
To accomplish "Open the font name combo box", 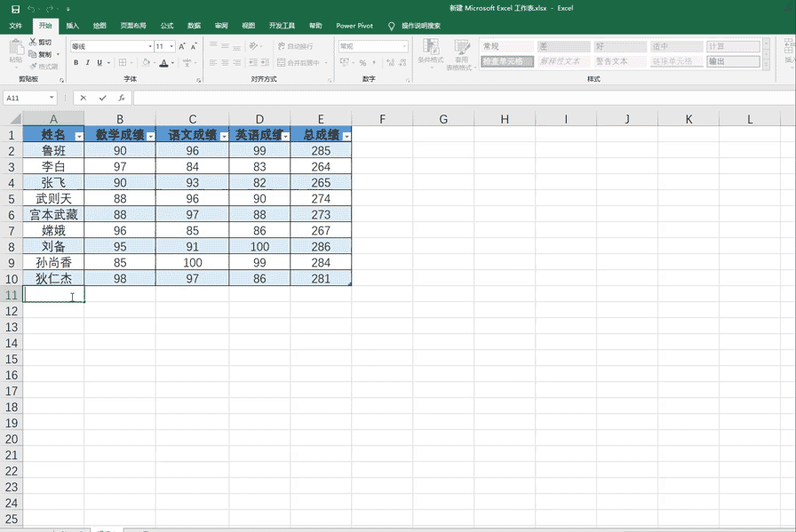I will [x=112, y=46].
